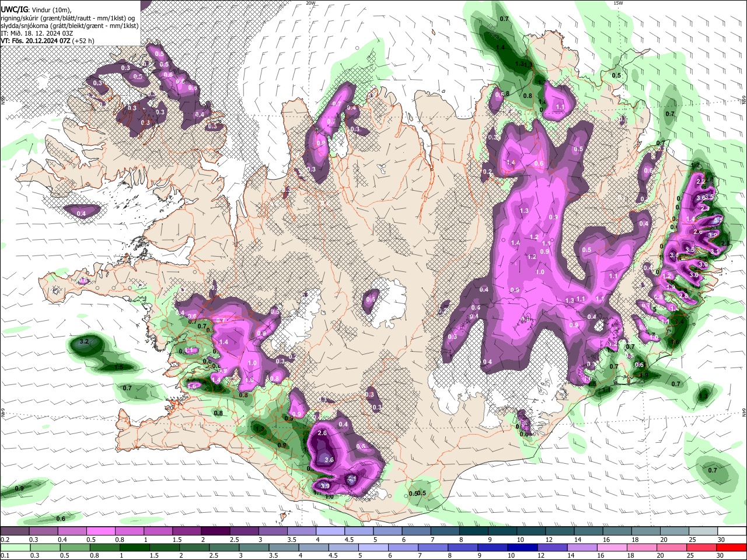
Task: Pick lower legend swatch between 3.5 and 4
Action: coord(284,548)
